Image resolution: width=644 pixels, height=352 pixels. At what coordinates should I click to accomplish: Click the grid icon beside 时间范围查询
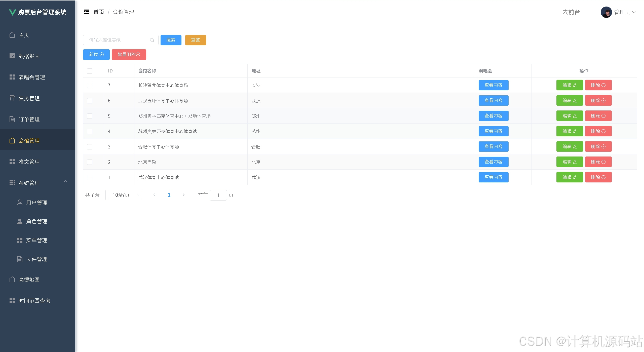click(12, 300)
